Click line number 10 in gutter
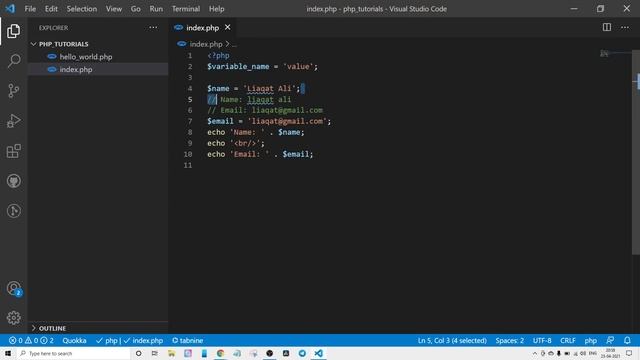Screen dimensions: 640x360 click(x=188, y=154)
